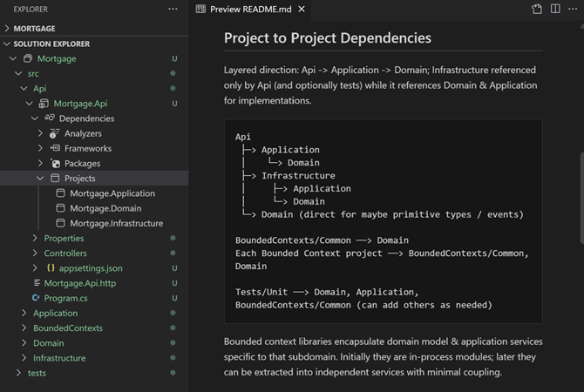584x392 pixels.
Task: Click the Show Source icon in editor toolbar
Action: click(x=537, y=9)
